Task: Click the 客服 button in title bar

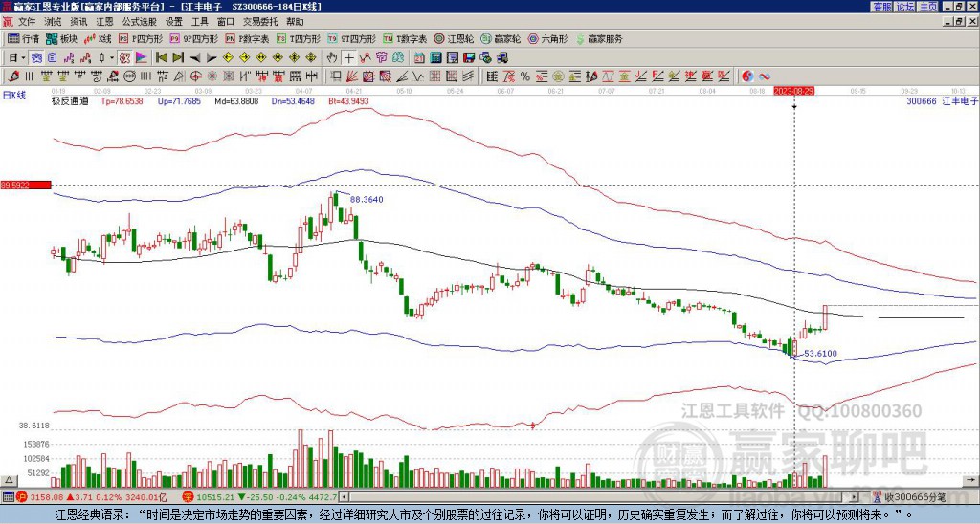Action: tap(881, 7)
